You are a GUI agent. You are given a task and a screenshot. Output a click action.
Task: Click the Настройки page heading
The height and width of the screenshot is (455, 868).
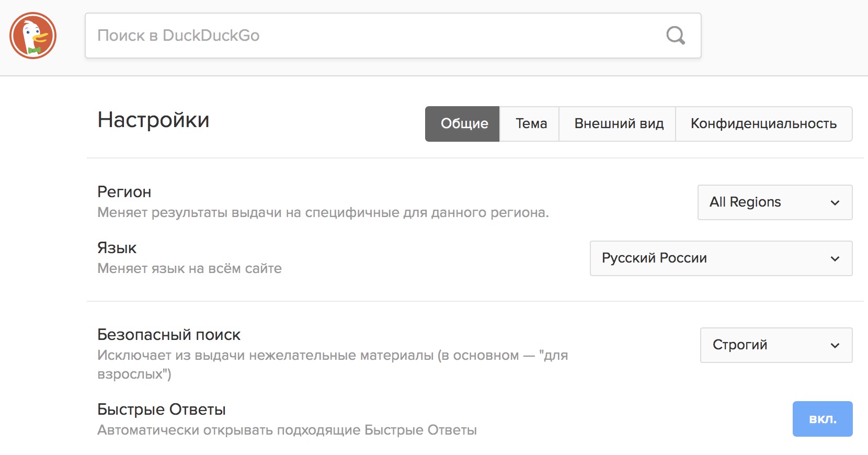point(153,120)
